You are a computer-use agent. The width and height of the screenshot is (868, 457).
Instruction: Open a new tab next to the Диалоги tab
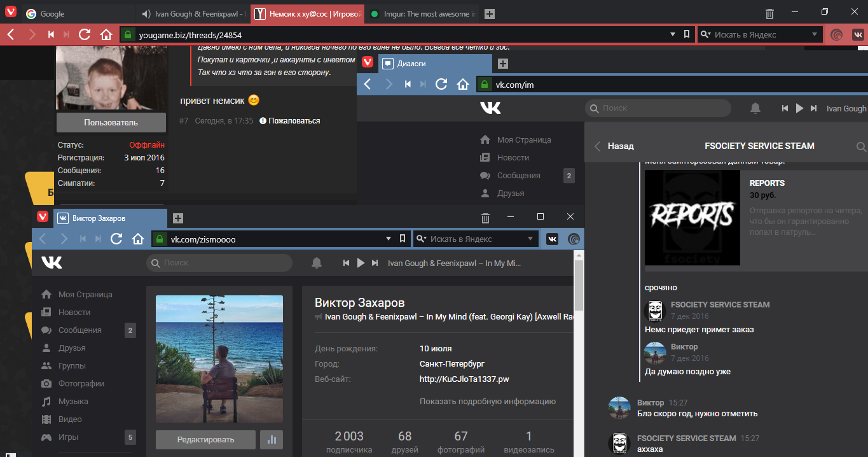point(502,64)
